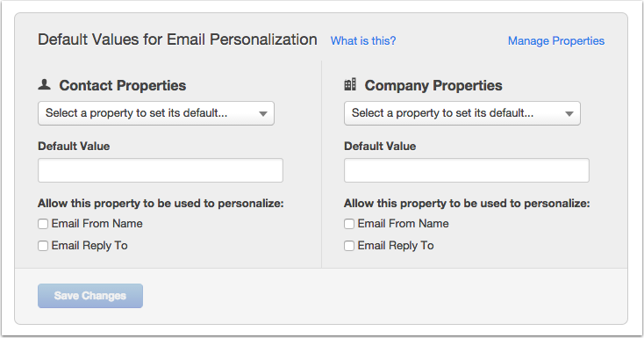Click the Save Changes button
Viewport: 644px width, 338px height.
[90, 296]
